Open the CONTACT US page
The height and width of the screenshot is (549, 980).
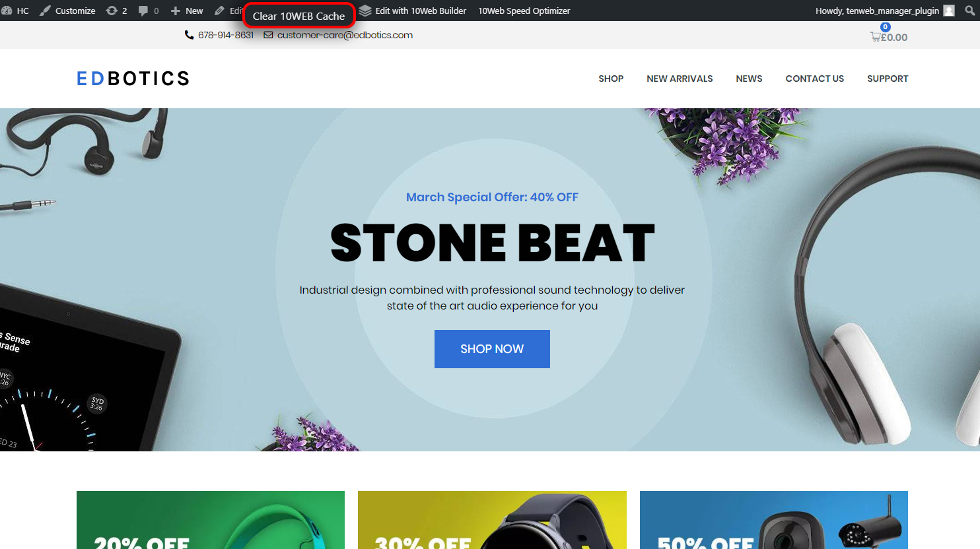[815, 79]
